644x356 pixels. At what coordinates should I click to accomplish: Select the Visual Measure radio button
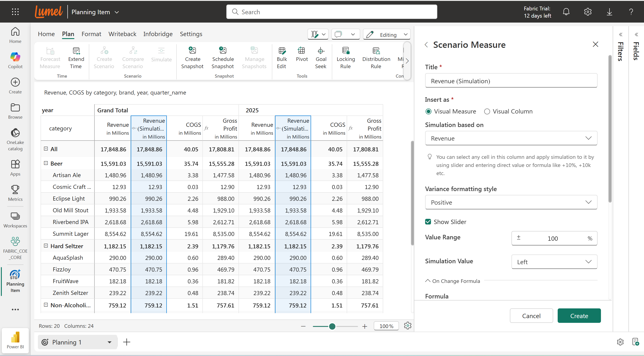[428, 111]
